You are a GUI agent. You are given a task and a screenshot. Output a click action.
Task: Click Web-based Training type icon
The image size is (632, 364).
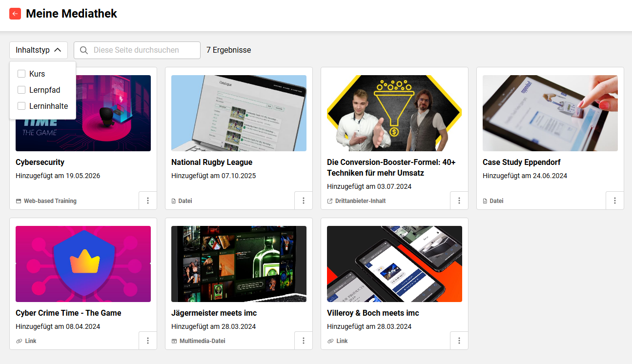click(x=19, y=201)
